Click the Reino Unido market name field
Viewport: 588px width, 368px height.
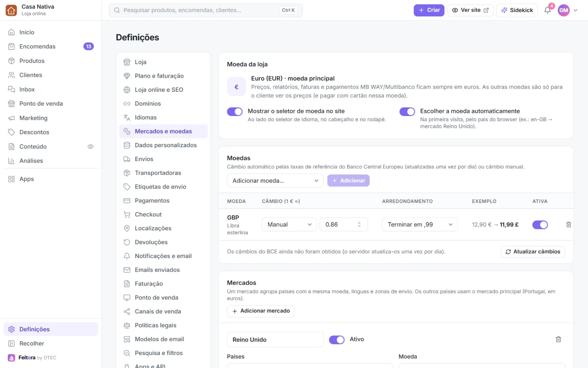click(275, 340)
